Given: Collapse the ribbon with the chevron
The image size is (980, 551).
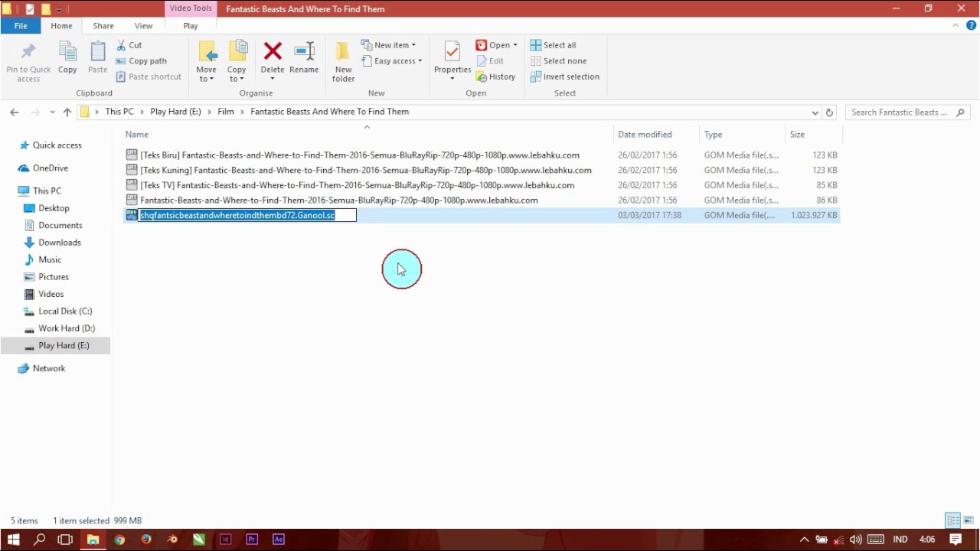Looking at the screenshot, I should click(x=955, y=25).
